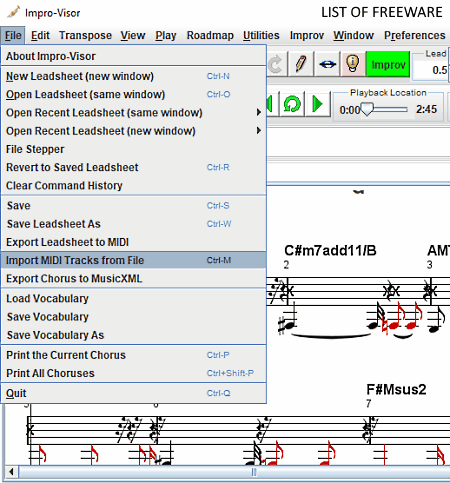
Task: Toggle the light bulb advice icon
Action: (x=353, y=64)
